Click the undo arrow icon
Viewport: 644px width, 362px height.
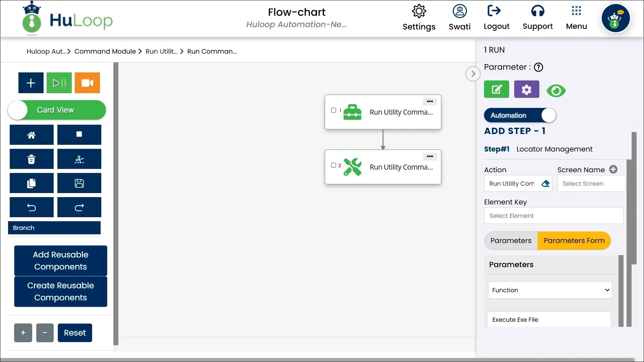pos(32,207)
